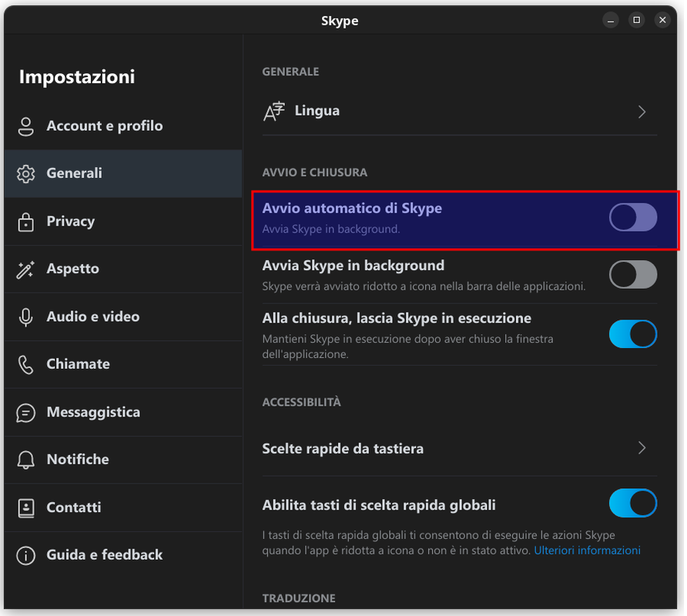Image resolution: width=687 pixels, height=616 pixels.
Task: Open the Ulteriori informazioni link
Action: pyautogui.click(x=587, y=551)
